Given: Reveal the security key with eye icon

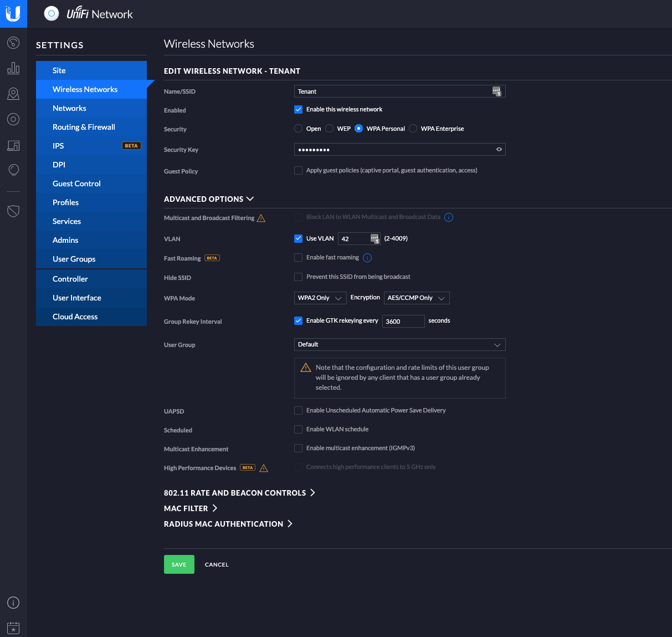Looking at the screenshot, I should [x=499, y=150].
